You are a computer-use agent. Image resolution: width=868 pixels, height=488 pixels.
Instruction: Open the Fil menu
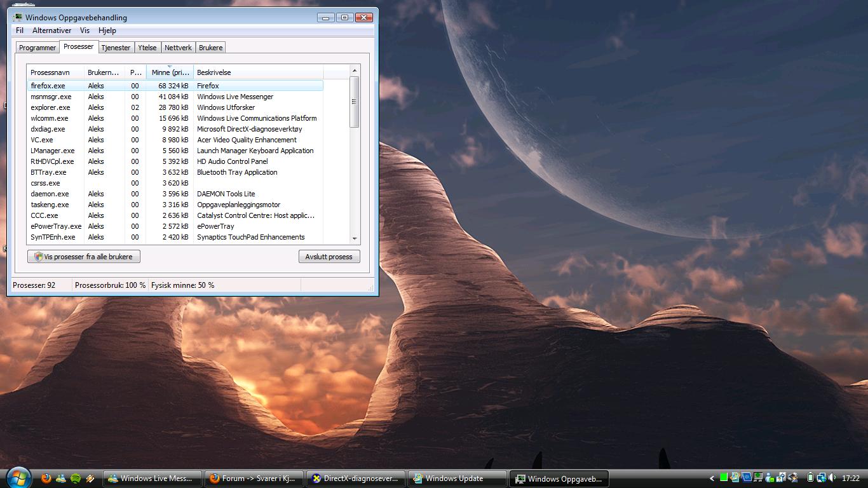click(x=20, y=30)
